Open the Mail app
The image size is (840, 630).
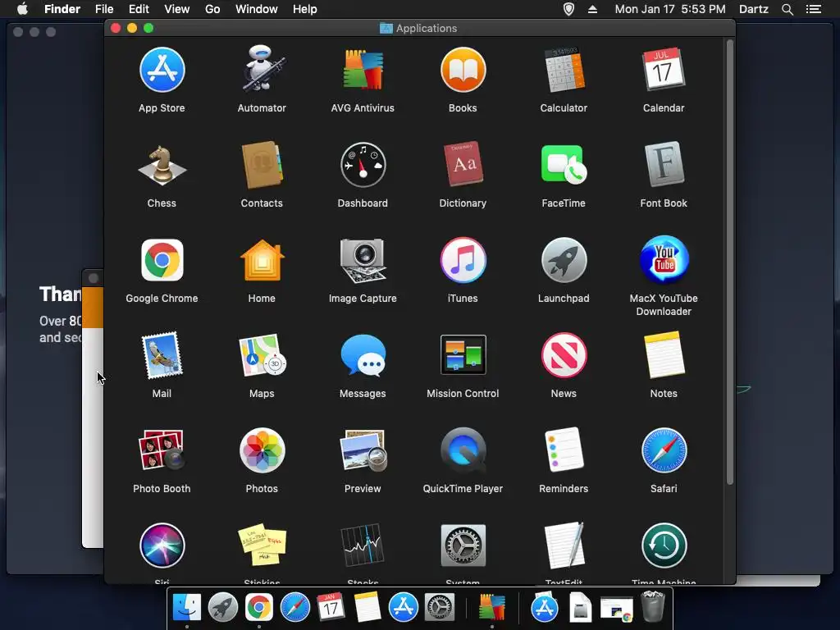[162, 355]
